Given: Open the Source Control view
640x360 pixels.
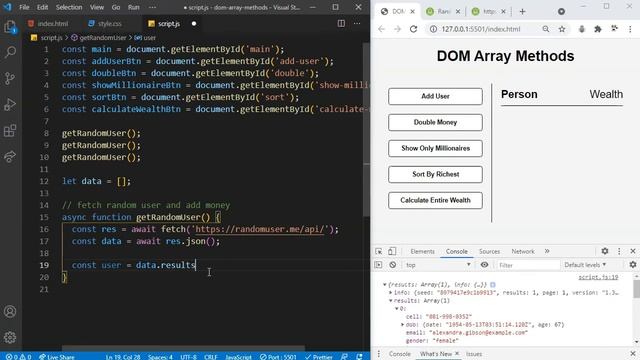Looking at the screenshot, I should [10, 78].
